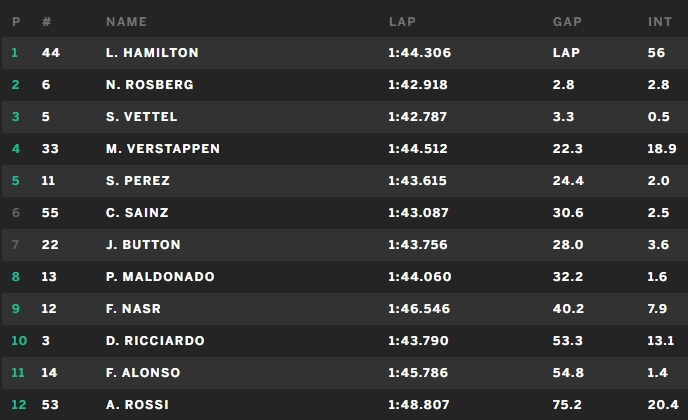Viewport: 688px width, 420px height.
Task: Click F. Alonso's driver name
Action: 143,373
